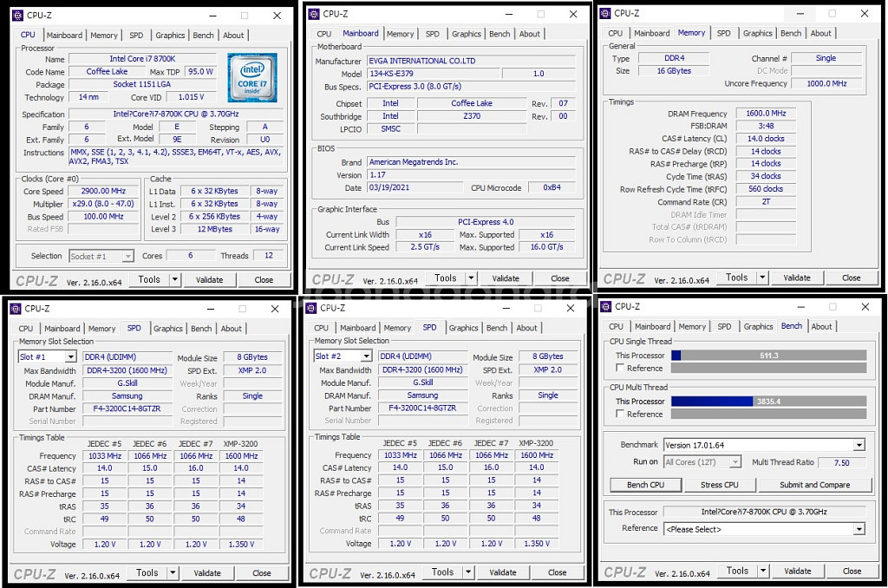The width and height of the screenshot is (888, 588).
Task: Open the Slot #2 memory slot dropdown
Action: pos(367,356)
